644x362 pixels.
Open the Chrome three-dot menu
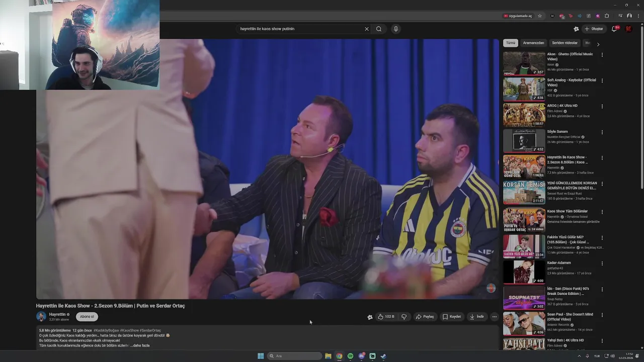638,16
